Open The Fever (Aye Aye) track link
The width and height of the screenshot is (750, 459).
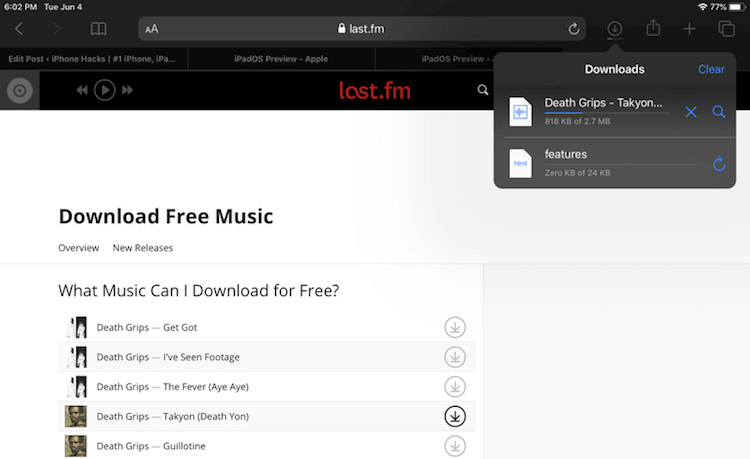pos(206,387)
